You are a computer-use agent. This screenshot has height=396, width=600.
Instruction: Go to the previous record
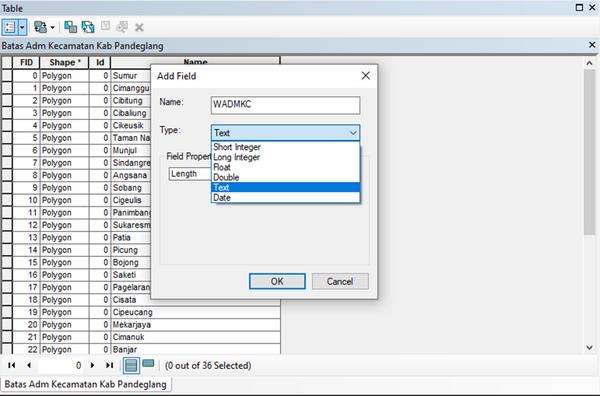coord(29,365)
